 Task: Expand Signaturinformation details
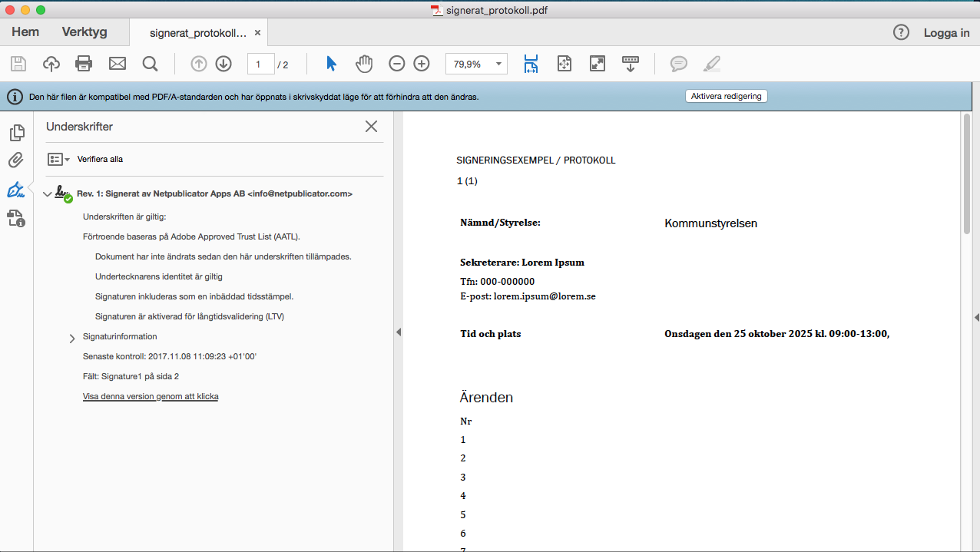[72, 338]
